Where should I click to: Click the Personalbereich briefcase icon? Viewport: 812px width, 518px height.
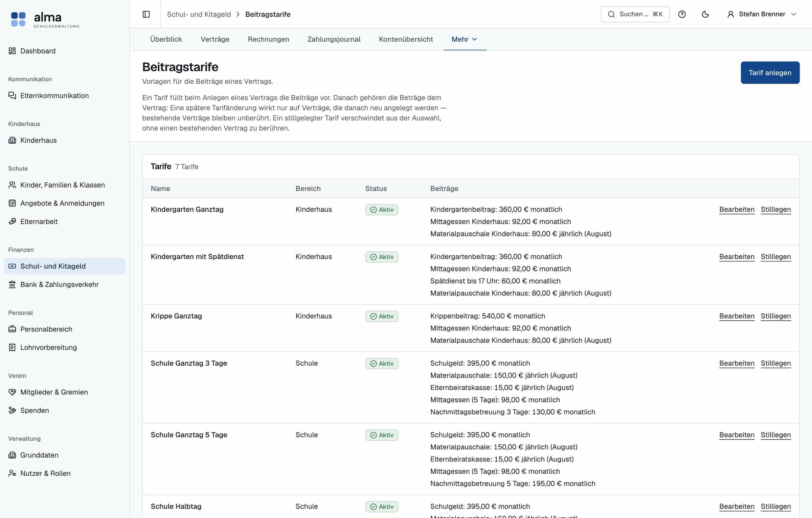tap(12, 329)
